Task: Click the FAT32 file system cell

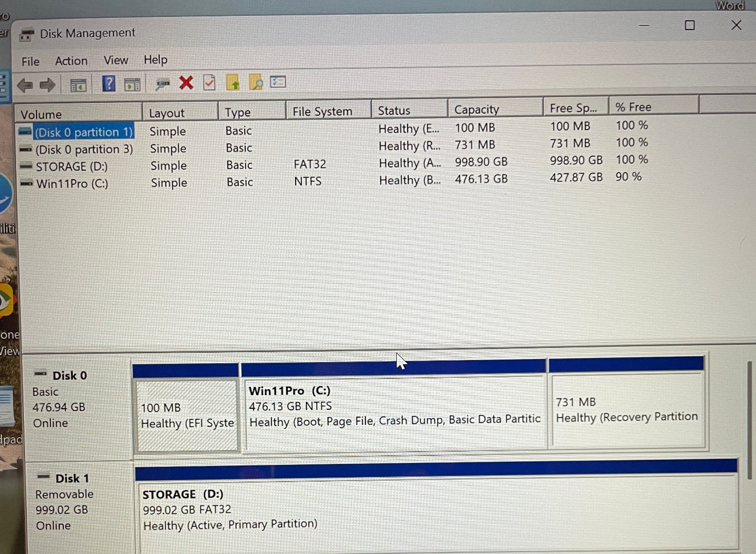Action: pos(310,164)
